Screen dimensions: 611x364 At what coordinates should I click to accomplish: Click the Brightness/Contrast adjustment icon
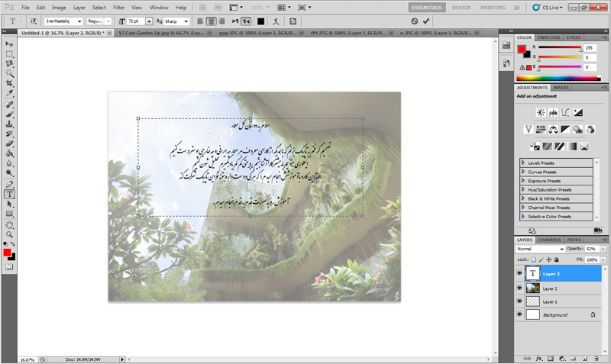coord(540,112)
